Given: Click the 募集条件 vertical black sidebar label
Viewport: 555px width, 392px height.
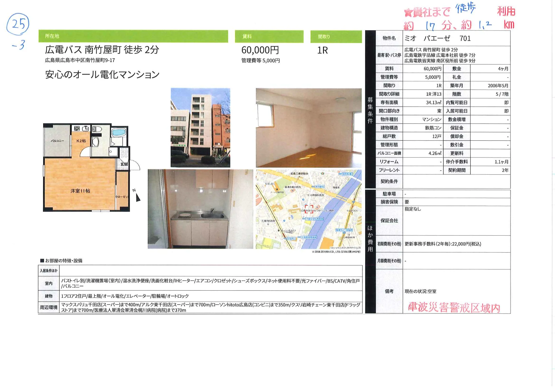Looking at the screenshot, I should click(370, 110).
